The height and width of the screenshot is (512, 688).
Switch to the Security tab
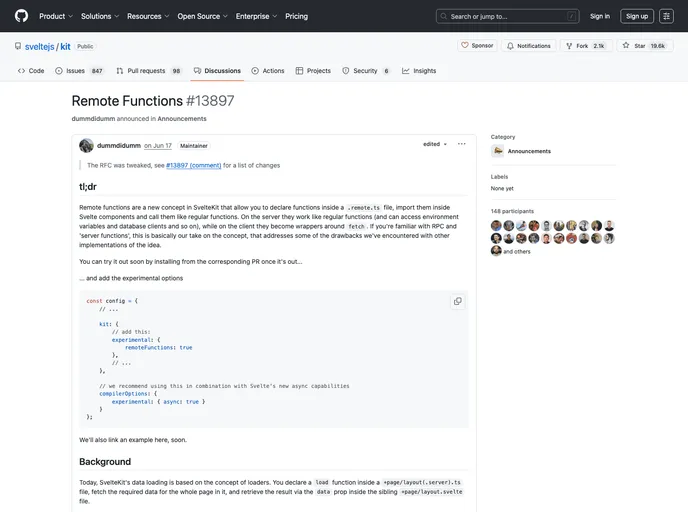[x=366, y=71]
